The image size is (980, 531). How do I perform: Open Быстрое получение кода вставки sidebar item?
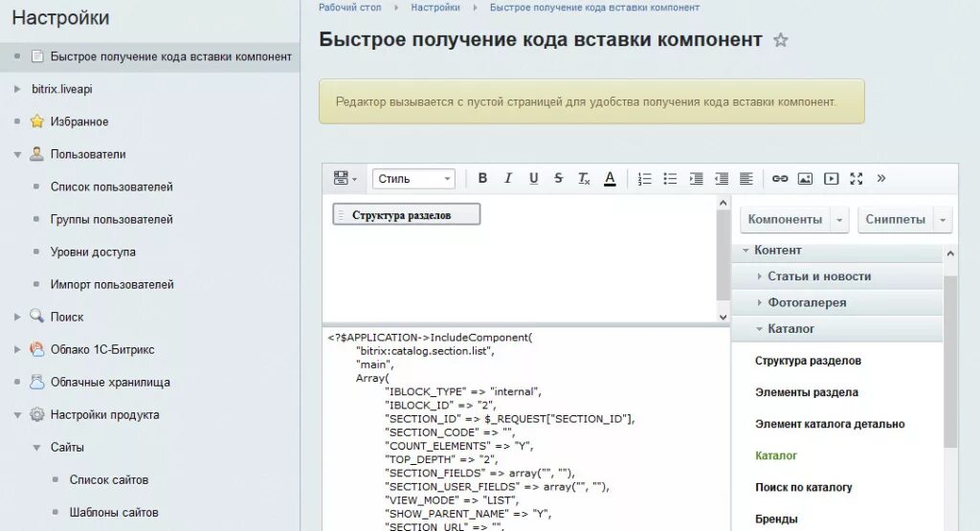[170, 56]
